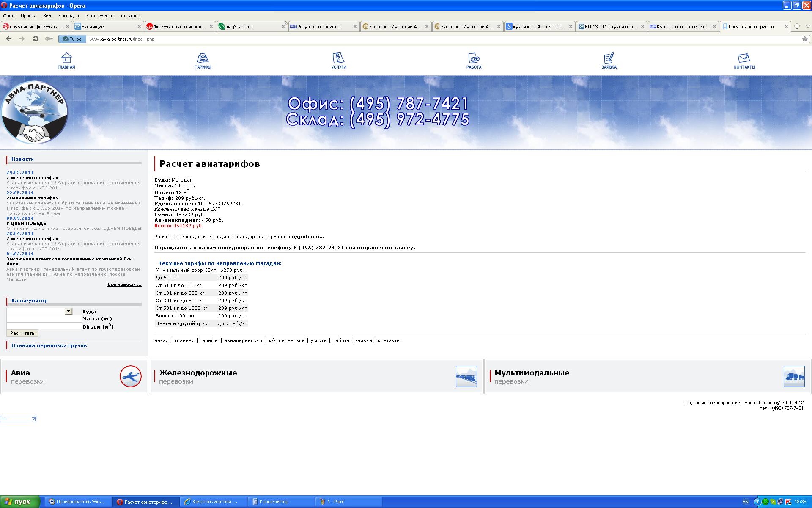The image size is (812, 508).
Task: Click the Заявка form icon
Action: (x=609, y=58)
